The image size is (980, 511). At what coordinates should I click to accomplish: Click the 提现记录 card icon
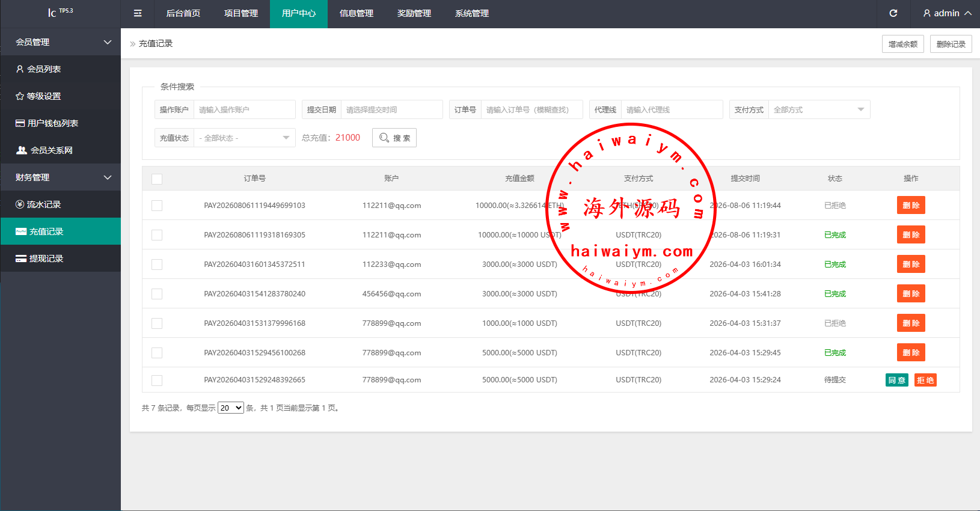point(21,259)
